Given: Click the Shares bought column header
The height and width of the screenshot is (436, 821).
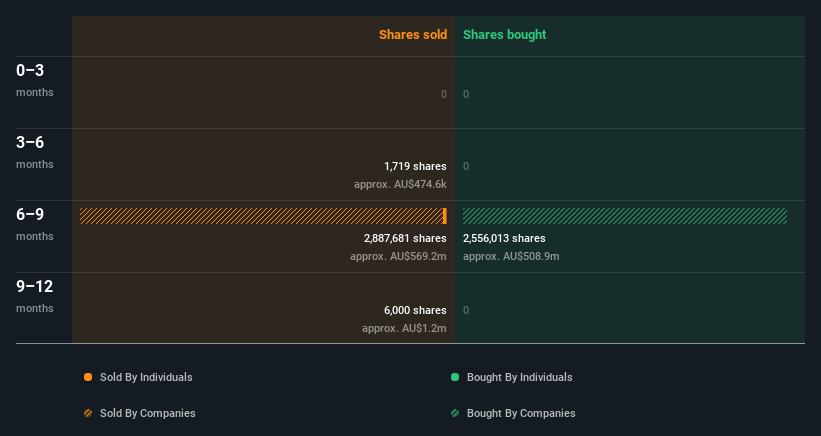Looking at the screenshot, I should coord(504,35).
